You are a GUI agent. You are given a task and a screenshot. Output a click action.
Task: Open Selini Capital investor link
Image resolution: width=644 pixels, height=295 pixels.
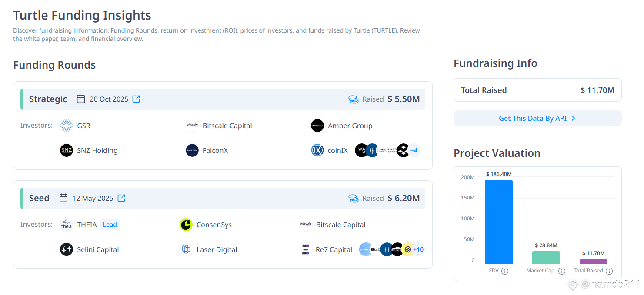point(98,249)
